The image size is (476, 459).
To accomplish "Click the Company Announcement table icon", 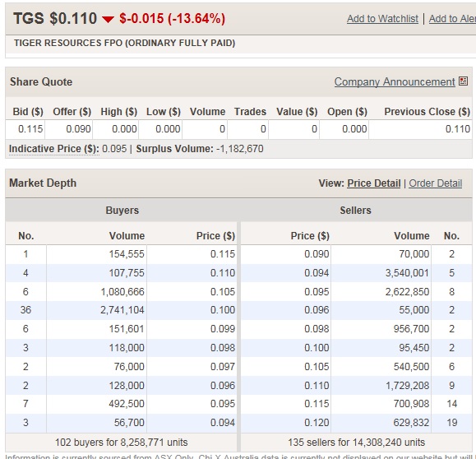I will [x=463, y=81].
